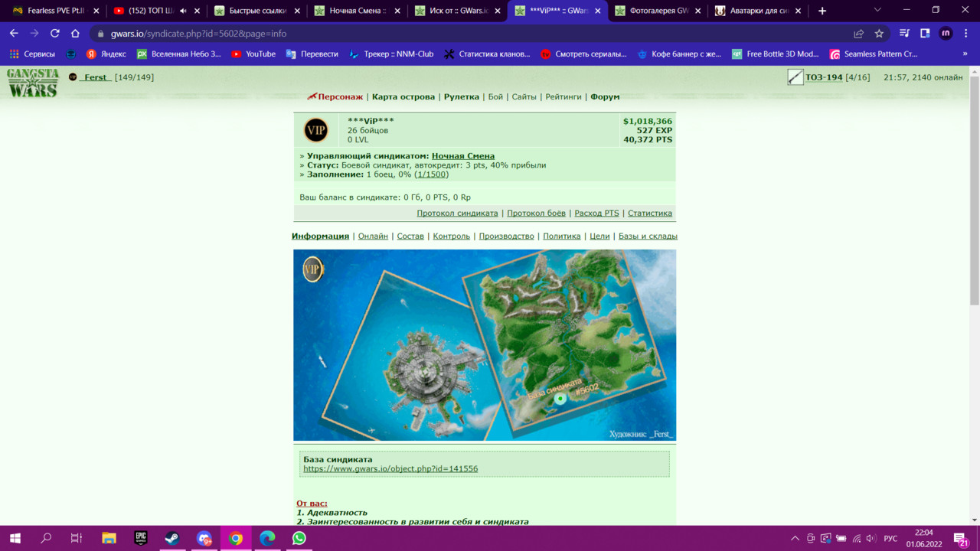Click the VIP syndicate badge icon

[x=315, y=130]
